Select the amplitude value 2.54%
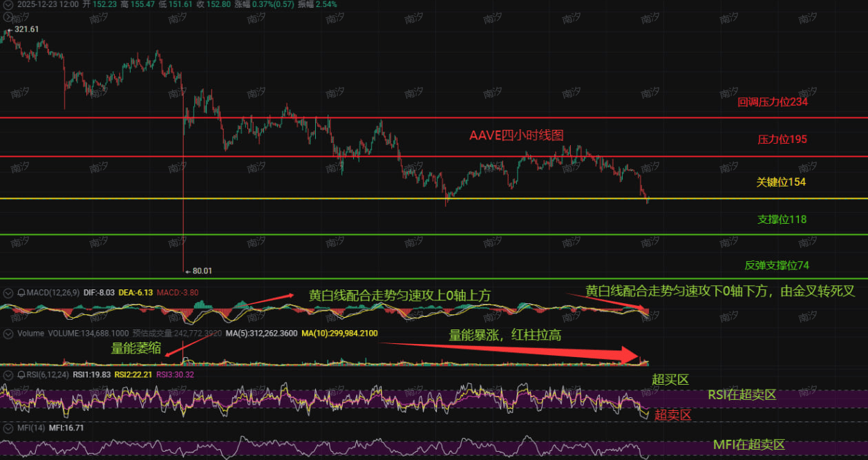The width and height of the screenshot is (868, 460). [x=326, y=5]
